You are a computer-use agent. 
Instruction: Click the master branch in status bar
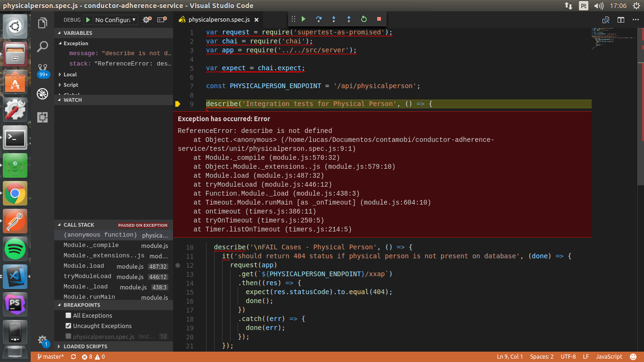[50, 357]
